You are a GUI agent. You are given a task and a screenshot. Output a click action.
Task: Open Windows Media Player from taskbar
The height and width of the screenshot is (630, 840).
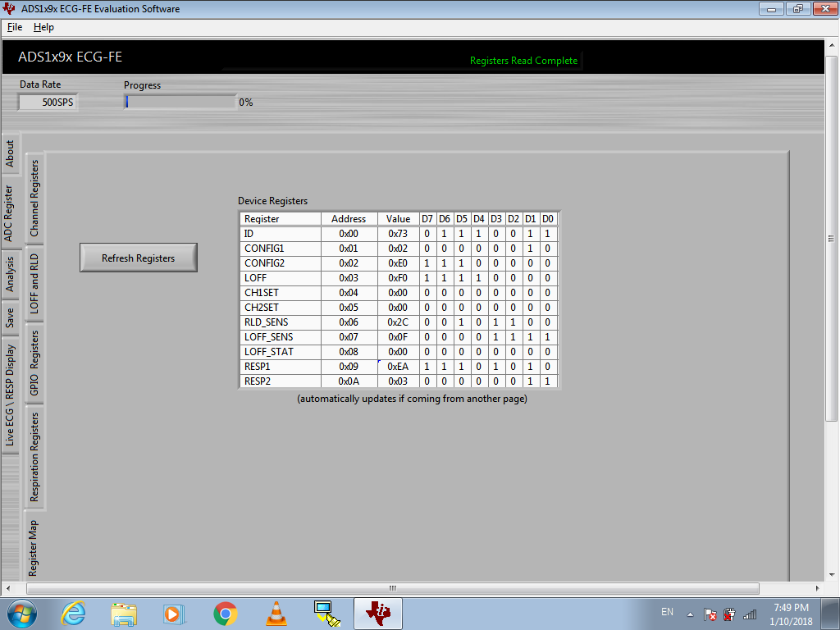click(174, 614)
